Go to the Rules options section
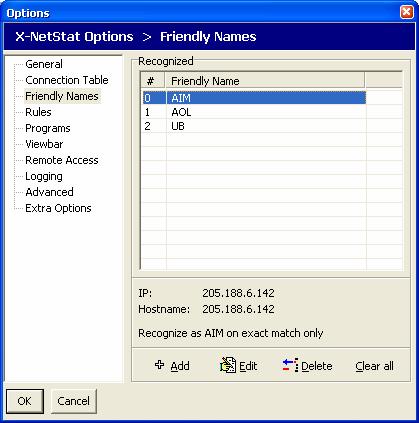The width and height of the screenshot is (419, 423). tap(38, 112)
